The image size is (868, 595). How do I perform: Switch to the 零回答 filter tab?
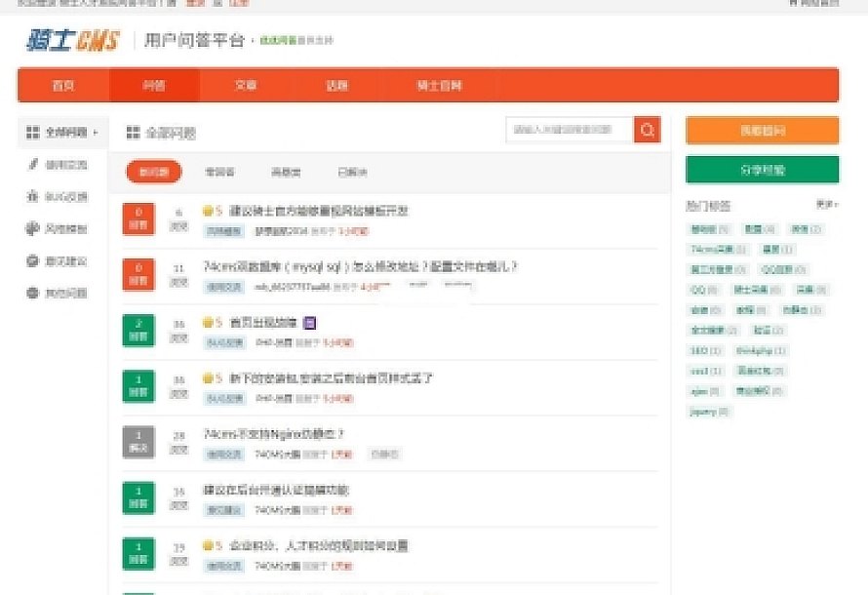click(x=219, y=173)
